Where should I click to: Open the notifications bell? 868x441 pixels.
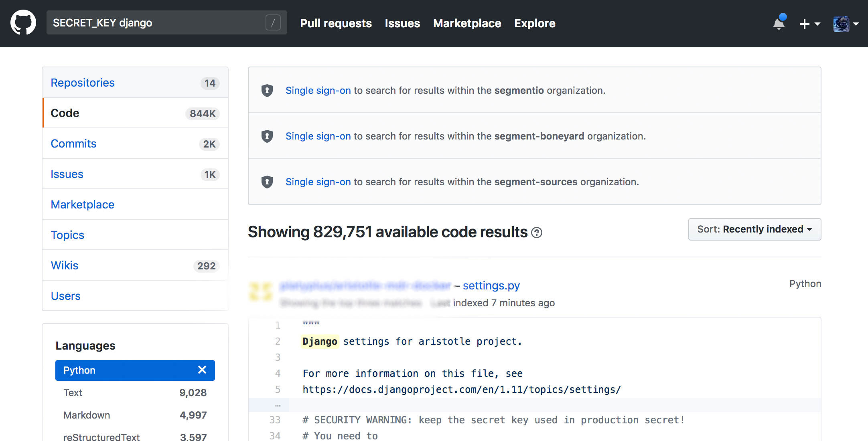[x=779, y=23]
